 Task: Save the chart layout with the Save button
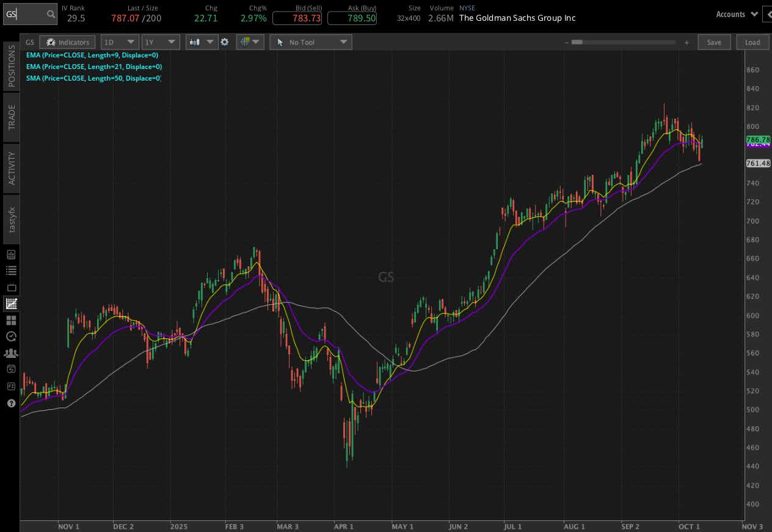tap(714, 42)
